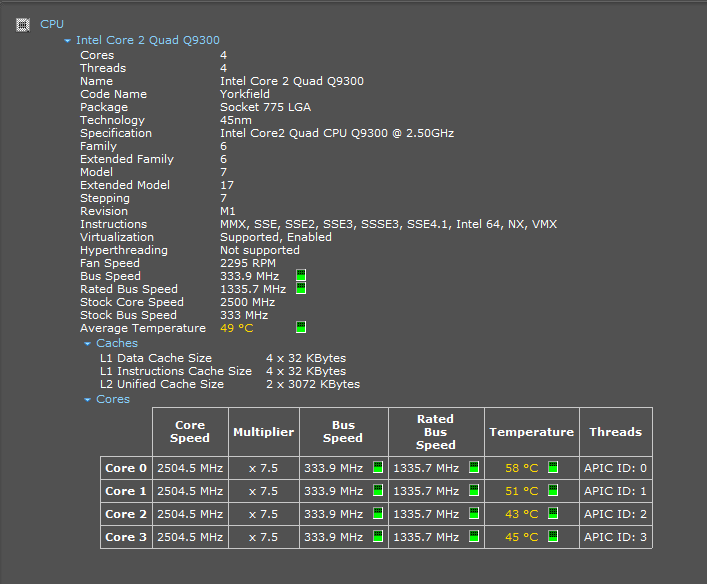Click Core 0 rated bus speed graph icon
Viewport: 707px width, 584px height.
point(474,467)
